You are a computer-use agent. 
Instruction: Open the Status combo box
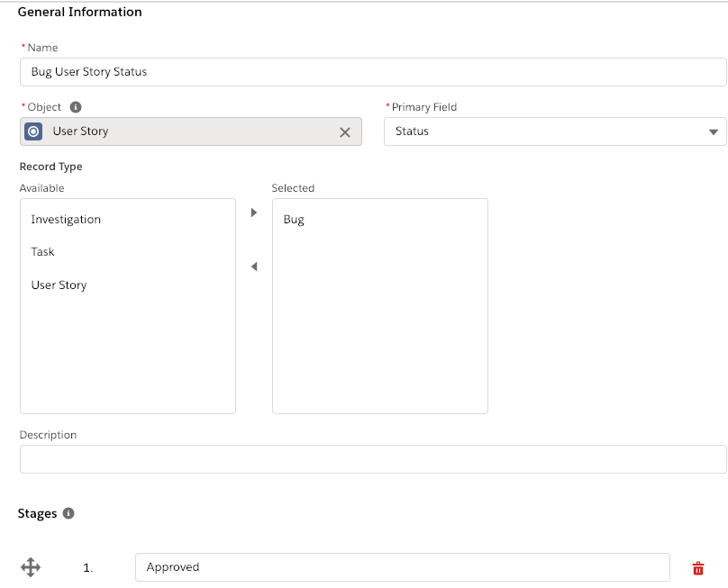555,131
